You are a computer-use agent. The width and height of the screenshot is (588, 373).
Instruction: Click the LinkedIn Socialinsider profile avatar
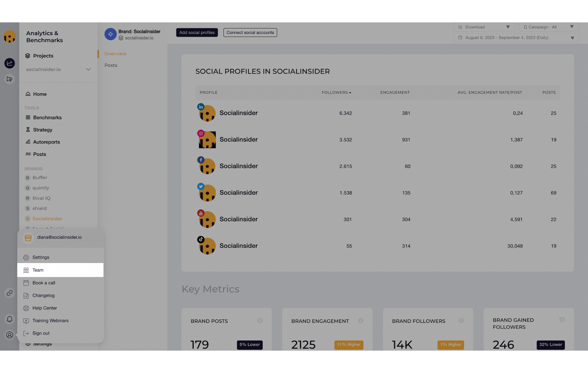pyautogui.click(x=207, y=113)
